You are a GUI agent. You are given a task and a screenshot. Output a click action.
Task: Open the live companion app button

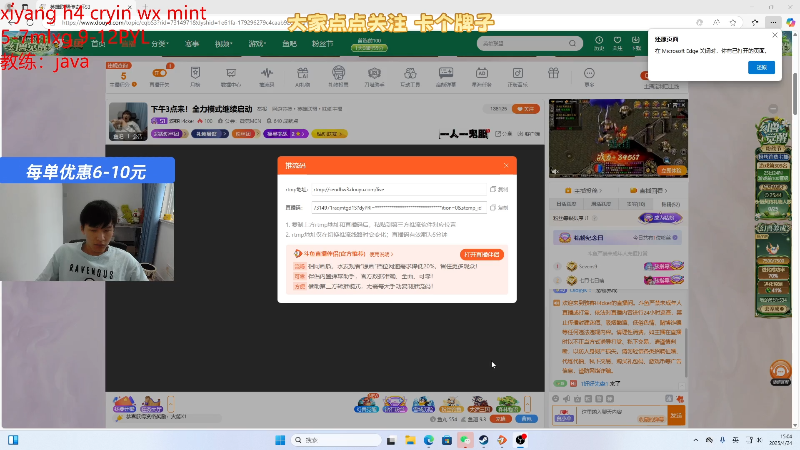tap(482, 254)
